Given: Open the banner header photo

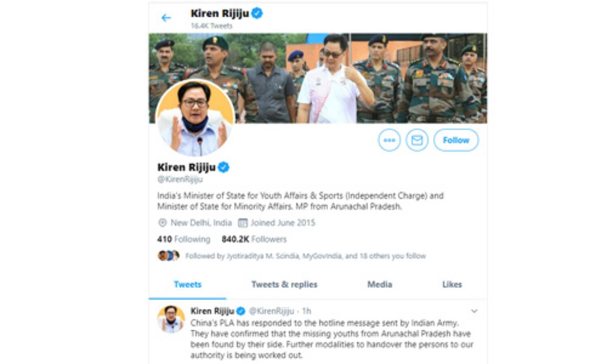Looking at the screenshot, I should [318, 78].
